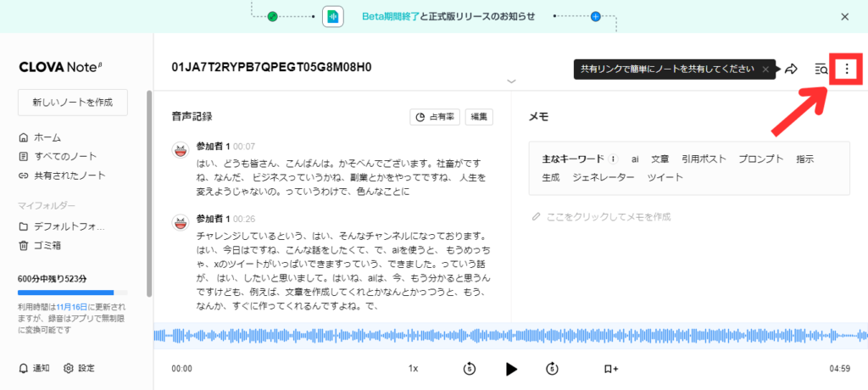
Task: Dismiss the share link tooltip
Action: coord(765,69)
